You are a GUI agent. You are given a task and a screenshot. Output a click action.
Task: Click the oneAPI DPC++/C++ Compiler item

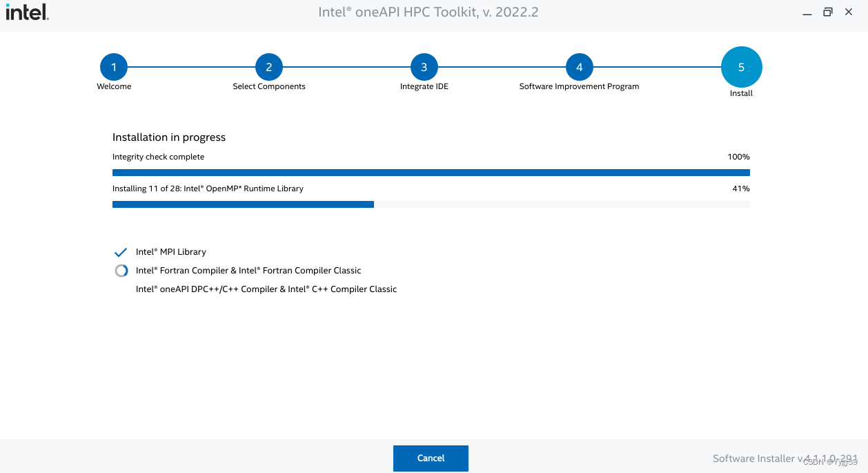[266, 289]
